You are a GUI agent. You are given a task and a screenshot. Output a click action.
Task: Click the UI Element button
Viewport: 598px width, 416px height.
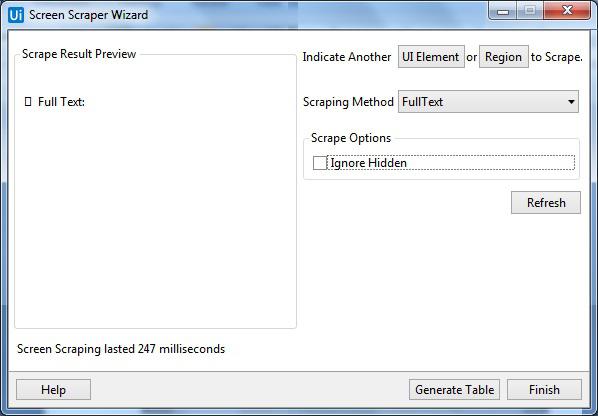(x=431, y=57)
